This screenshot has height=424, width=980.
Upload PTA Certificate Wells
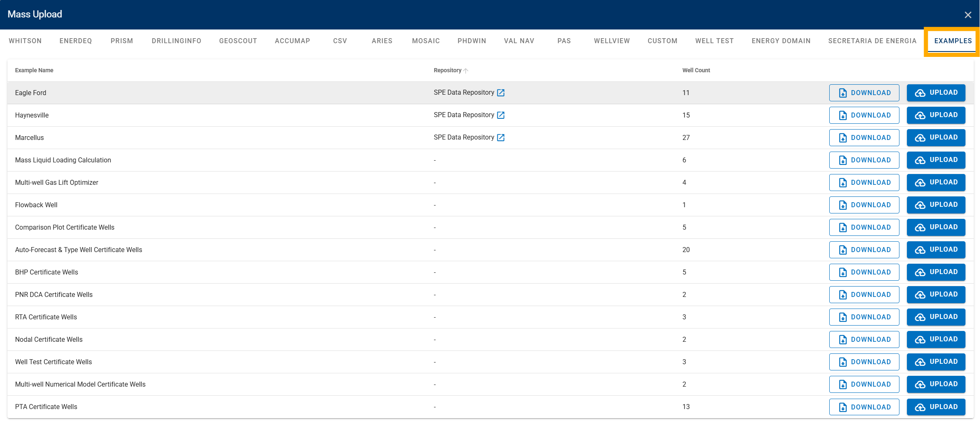point(936,407)
